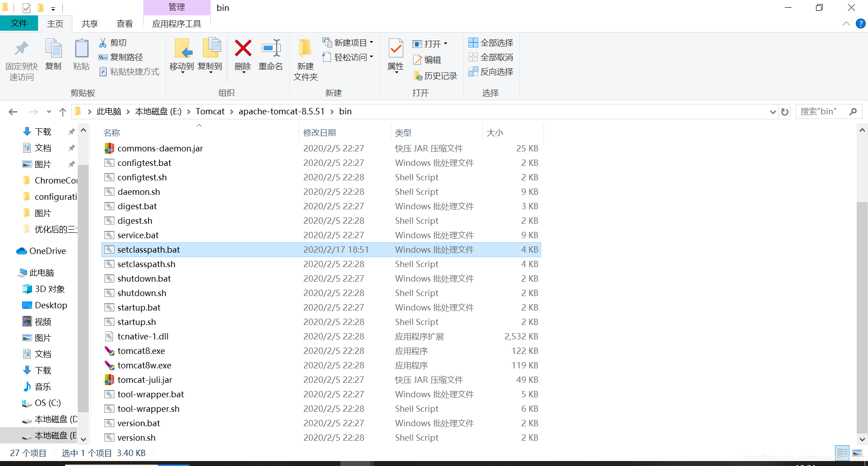Viewport: 868px width, 466px height.
Task: Click the Pin to Quick Access icon
Action: click(21, 49)
